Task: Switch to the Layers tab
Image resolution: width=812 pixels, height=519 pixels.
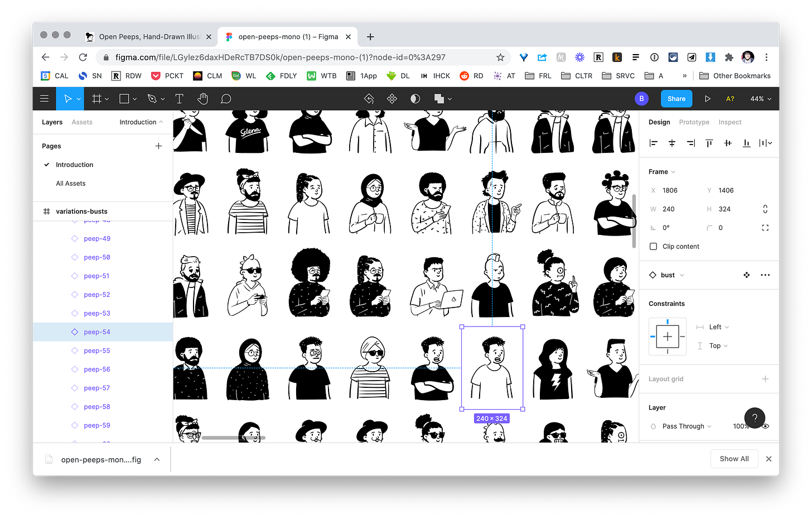Action: pyautogui.click(x=52, y=122)
